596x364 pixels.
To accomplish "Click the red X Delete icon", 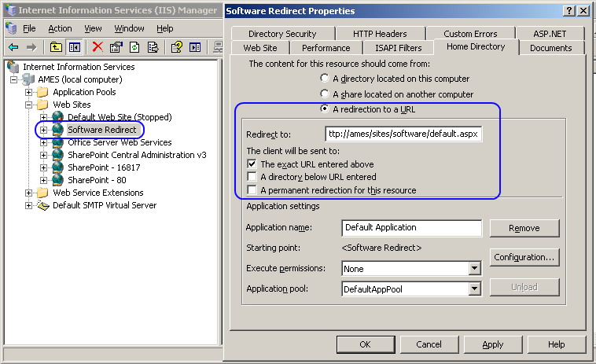I will [97, 46].
